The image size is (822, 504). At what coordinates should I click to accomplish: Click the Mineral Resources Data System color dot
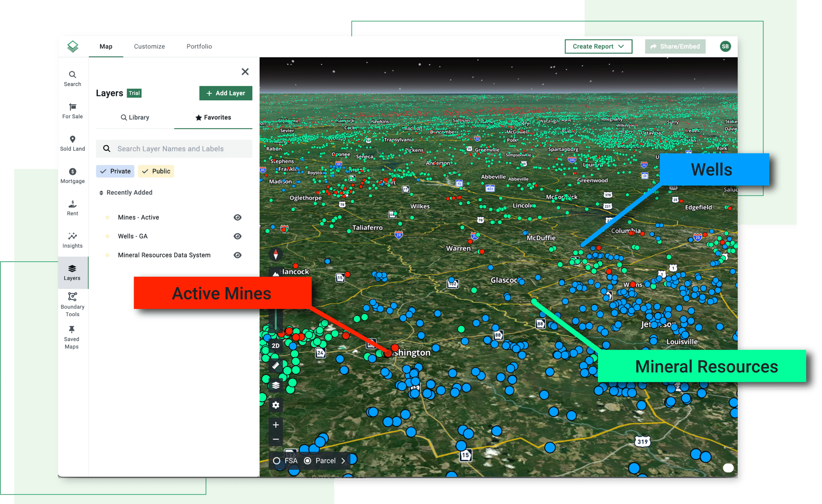108,255
